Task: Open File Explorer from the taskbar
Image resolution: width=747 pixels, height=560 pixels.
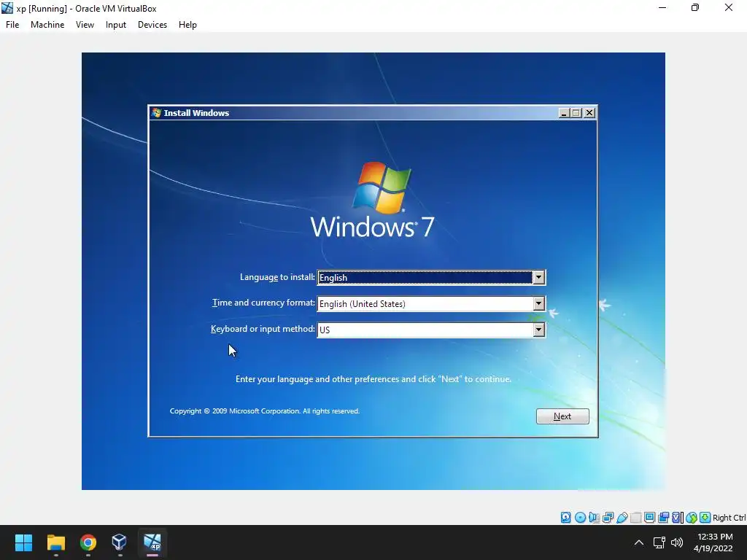Action: click(55, 542)
